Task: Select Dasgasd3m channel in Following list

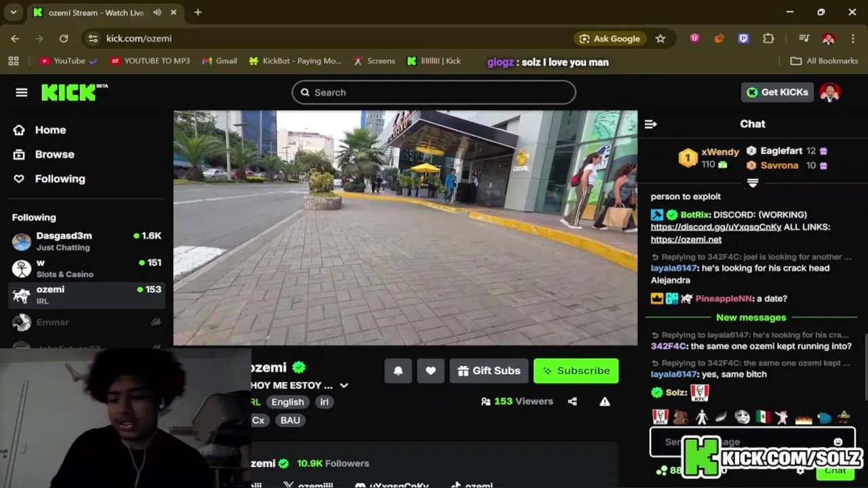Action: pos(87,241)
